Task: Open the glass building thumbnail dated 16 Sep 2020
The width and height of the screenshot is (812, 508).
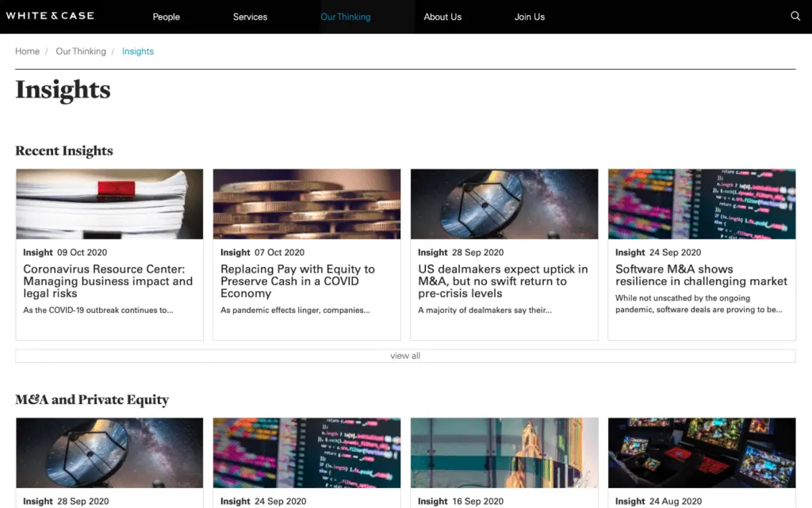Action: click(504, 453)
